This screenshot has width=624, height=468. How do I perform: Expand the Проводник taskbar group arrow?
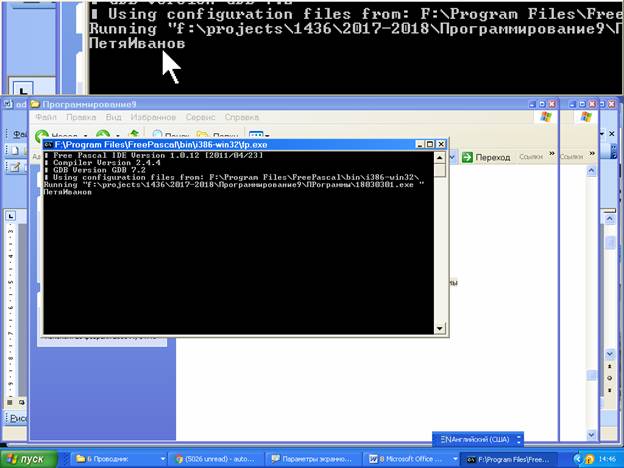[163, 459]
